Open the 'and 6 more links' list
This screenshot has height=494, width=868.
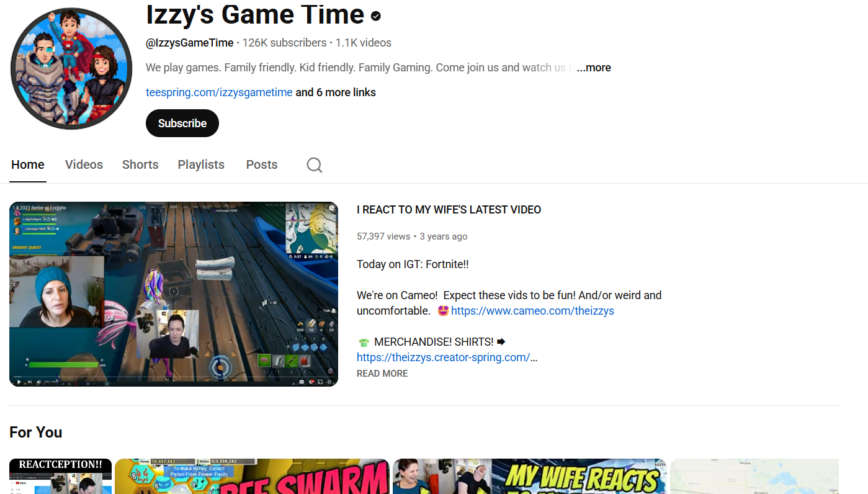pos(336,92)
